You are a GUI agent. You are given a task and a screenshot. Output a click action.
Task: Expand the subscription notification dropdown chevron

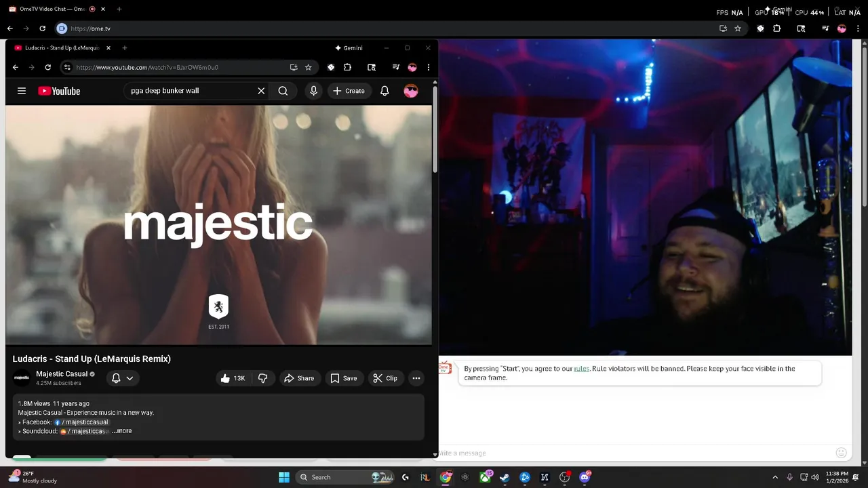point(130,378)
